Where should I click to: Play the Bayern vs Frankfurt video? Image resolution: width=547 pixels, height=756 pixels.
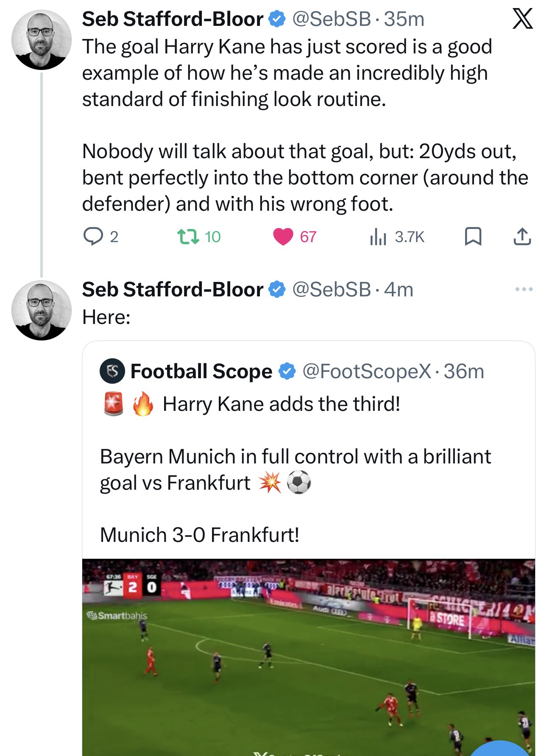308,656
